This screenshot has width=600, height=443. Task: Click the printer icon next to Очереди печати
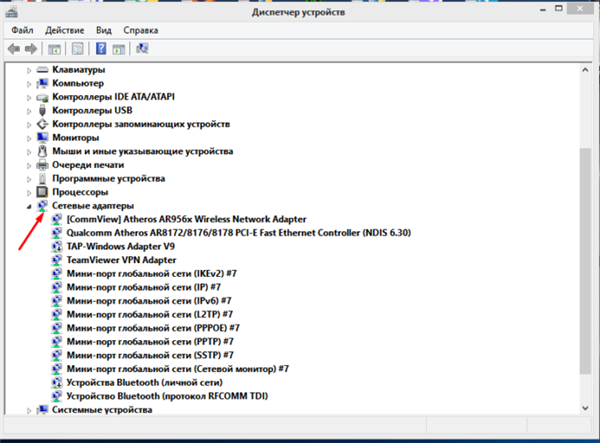(42, 165)
